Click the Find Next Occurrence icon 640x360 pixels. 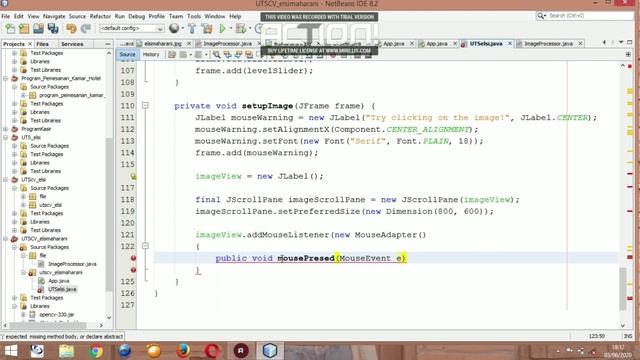click(x=238, y=55)
